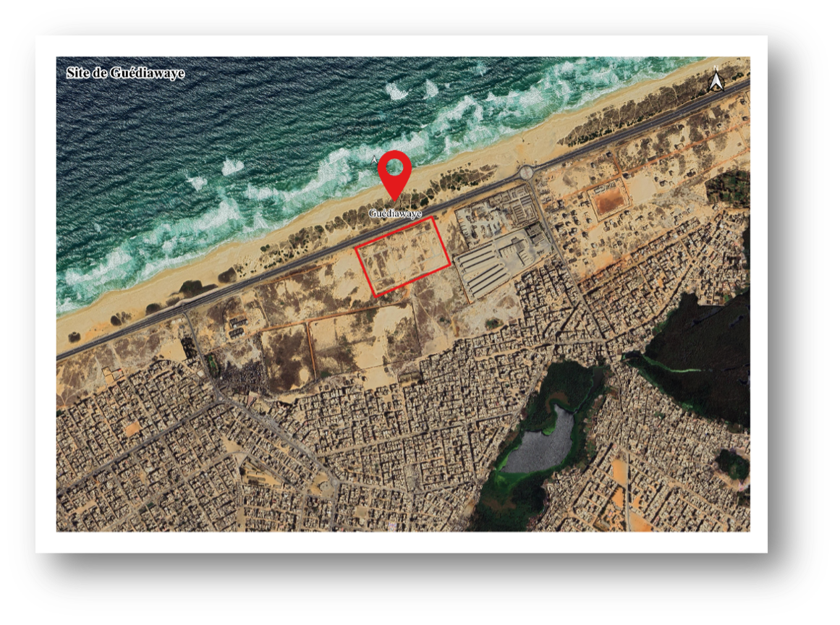Click the gray lake surrounded by green vegetation
840x625 pixels.
(540, 442)
